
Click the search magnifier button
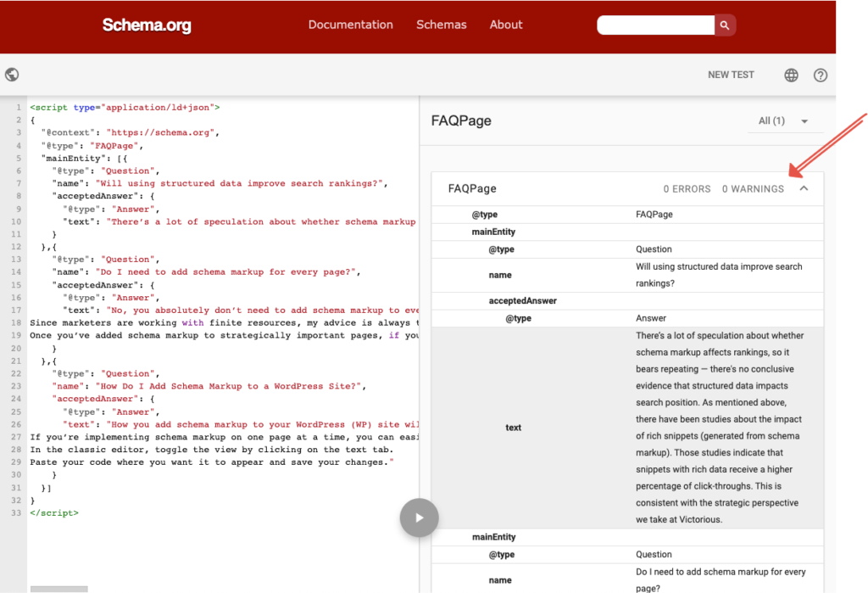(725, 25)
